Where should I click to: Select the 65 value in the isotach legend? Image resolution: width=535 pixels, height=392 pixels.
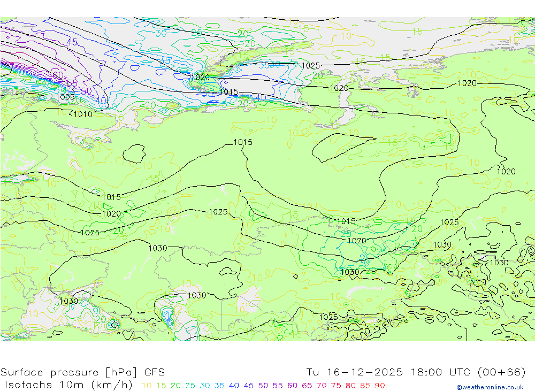click(307, 386)
